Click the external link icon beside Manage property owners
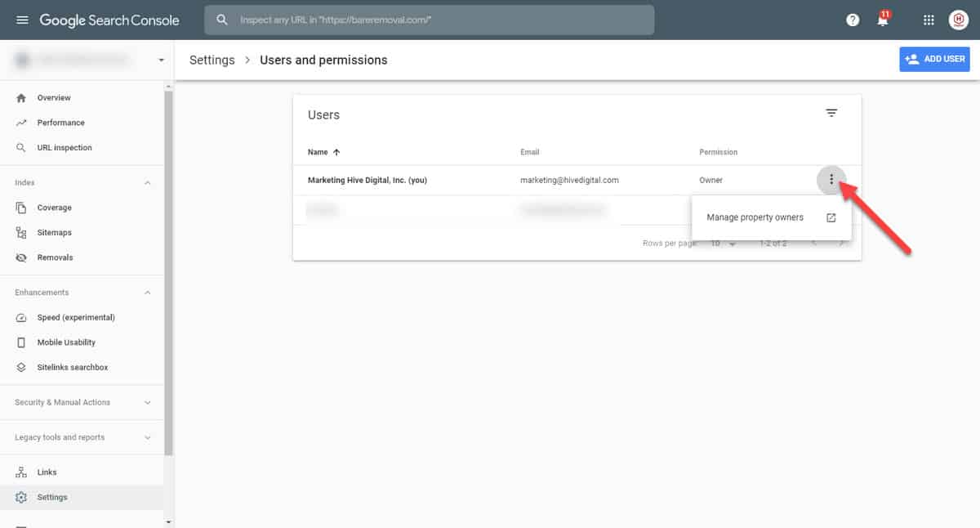980x528 pixels. coord(831,217)
